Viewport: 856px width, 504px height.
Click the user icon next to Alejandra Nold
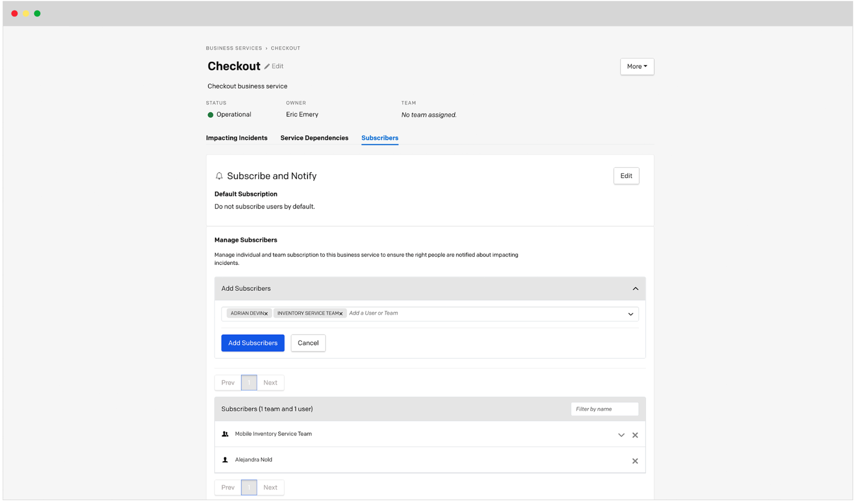click(x=225, y=460)
